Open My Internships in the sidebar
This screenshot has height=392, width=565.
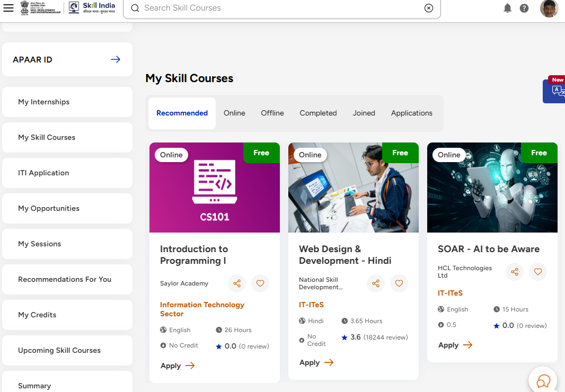tap(67, 102)
